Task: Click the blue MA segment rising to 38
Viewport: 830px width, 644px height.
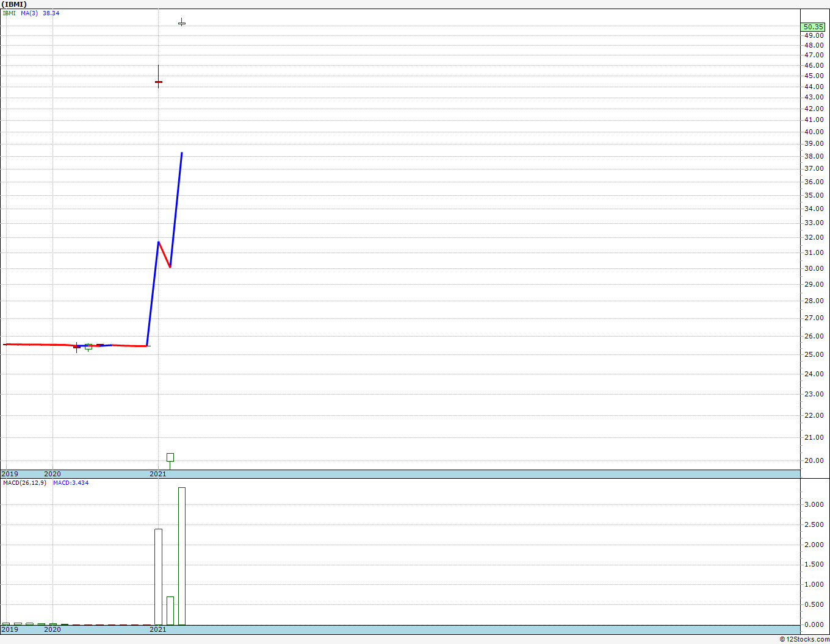Action: [176, 210]
